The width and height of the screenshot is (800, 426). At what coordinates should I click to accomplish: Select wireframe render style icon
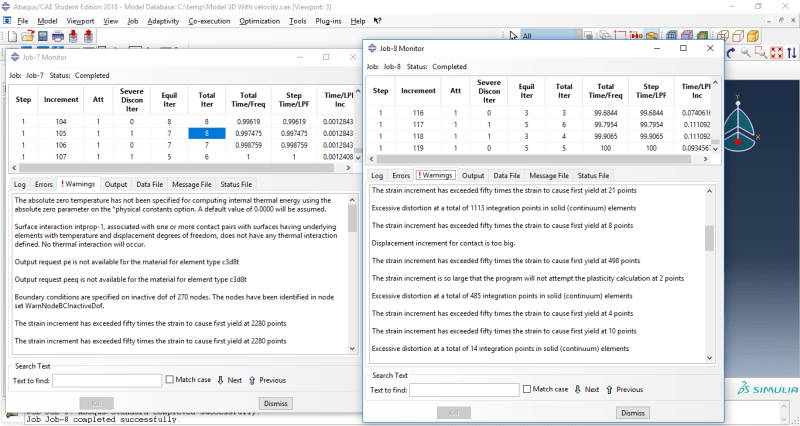coord(723,36)
